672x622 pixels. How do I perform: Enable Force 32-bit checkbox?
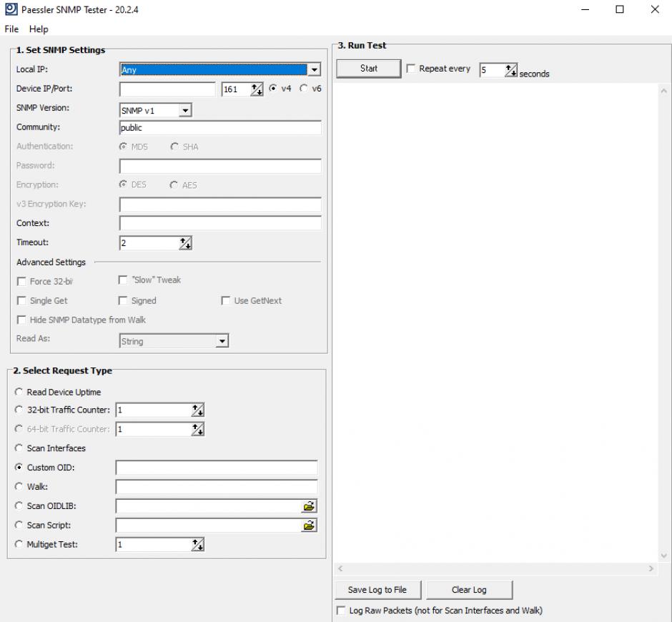click(x=21, y=281)
